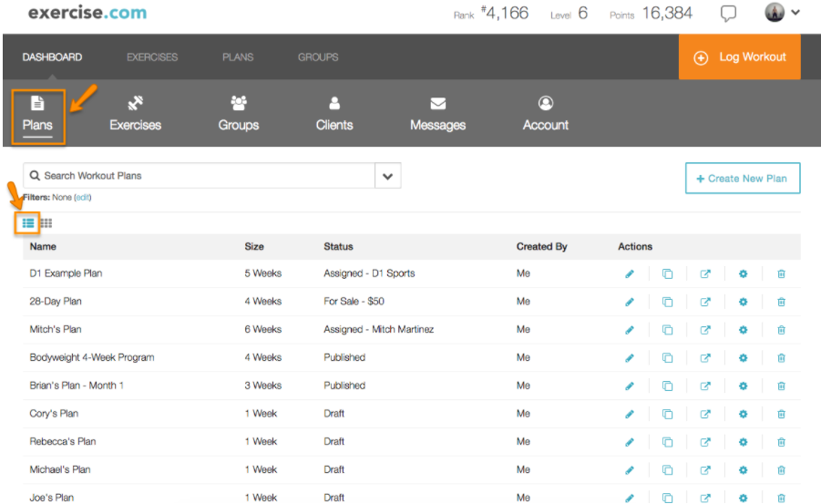Viewport: 821px width, 504px height.
Task: Expand the search filter dropdown arrow
Action: [x=388, y=176]
